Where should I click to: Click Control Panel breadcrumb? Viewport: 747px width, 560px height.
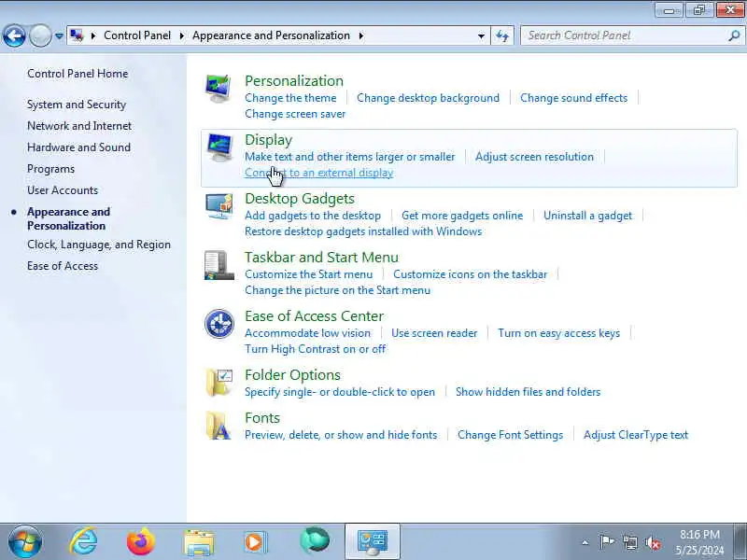(x=137, y=35)
